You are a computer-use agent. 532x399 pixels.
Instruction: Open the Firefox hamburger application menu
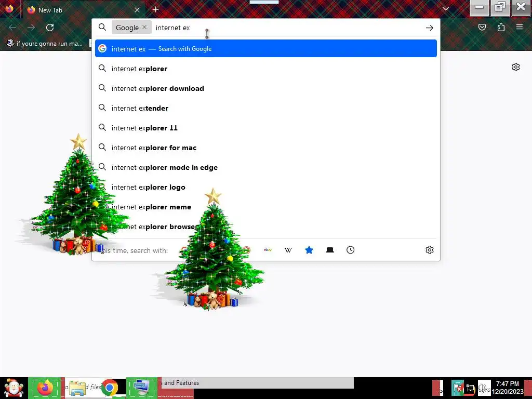point(520,27)
